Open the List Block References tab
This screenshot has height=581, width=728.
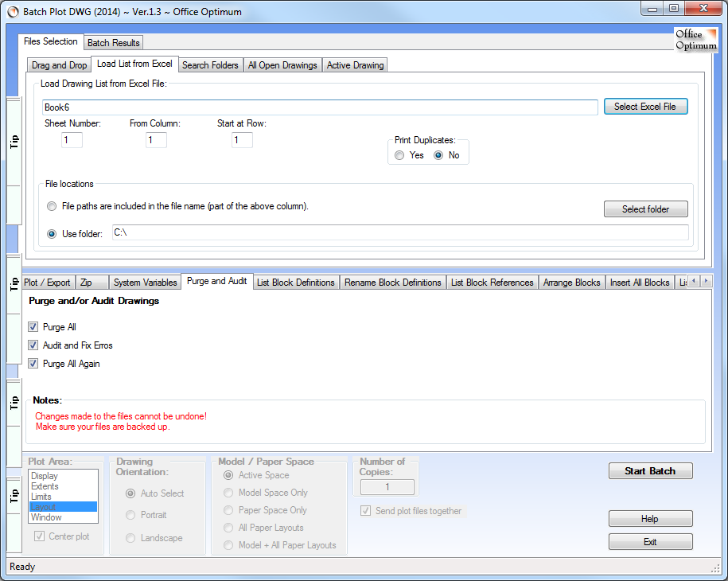point(492,283)
